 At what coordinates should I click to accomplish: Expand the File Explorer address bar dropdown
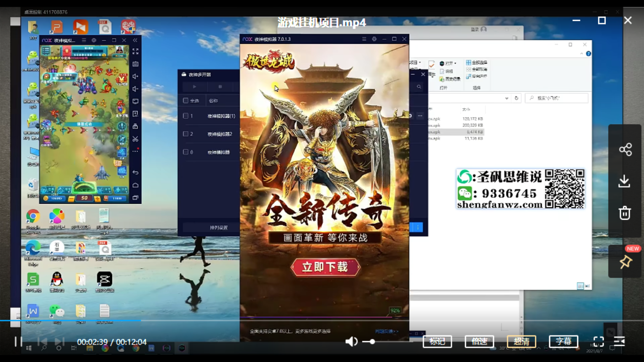506,98
